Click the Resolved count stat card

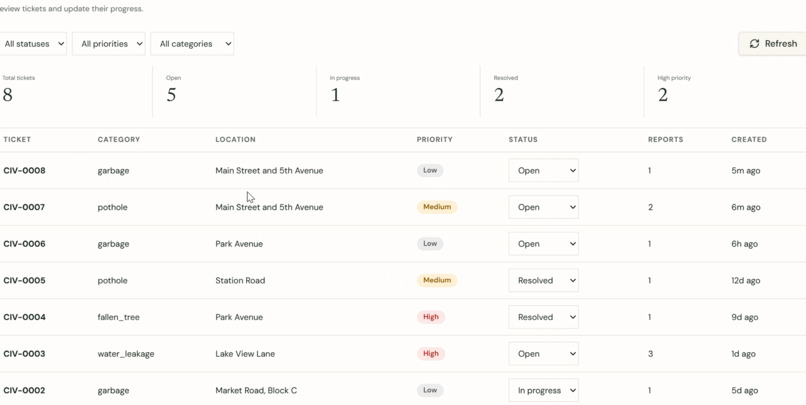pyautogui.click(x=562, y=91)
